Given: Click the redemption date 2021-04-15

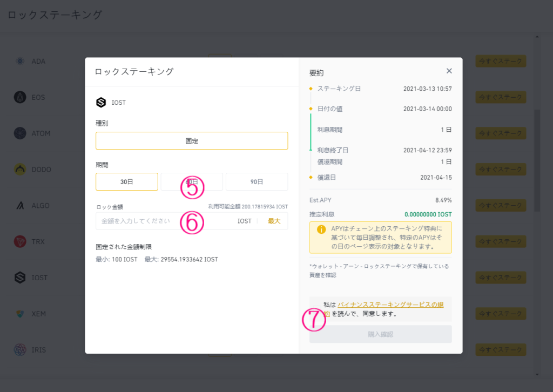Looking at the screenshot, I should click(436, 177).
